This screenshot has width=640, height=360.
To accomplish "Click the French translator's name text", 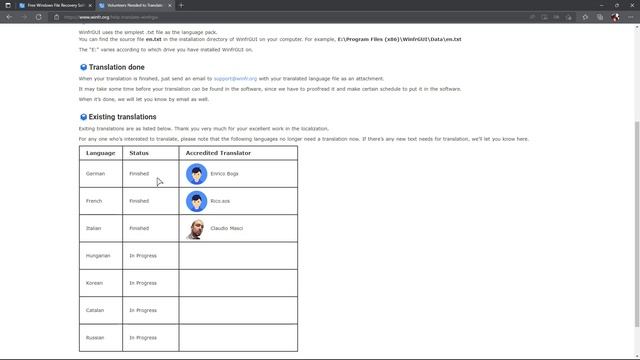I will [x=220, y=201].
